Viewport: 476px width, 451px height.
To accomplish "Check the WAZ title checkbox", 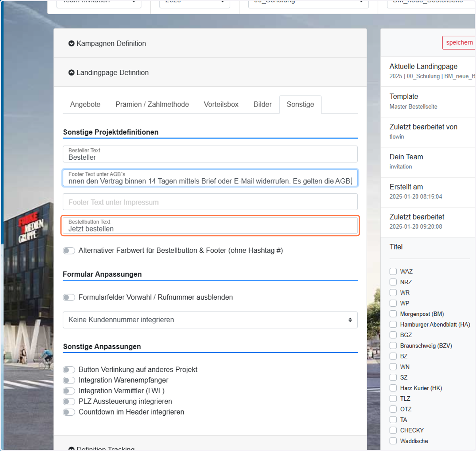I will coord(393,271).
